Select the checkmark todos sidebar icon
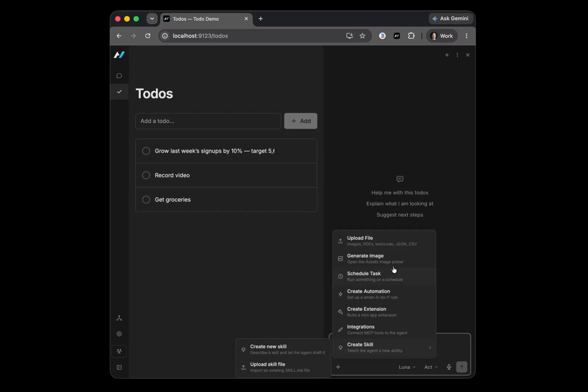The image size is (588, 392). [x=119, y=92]
